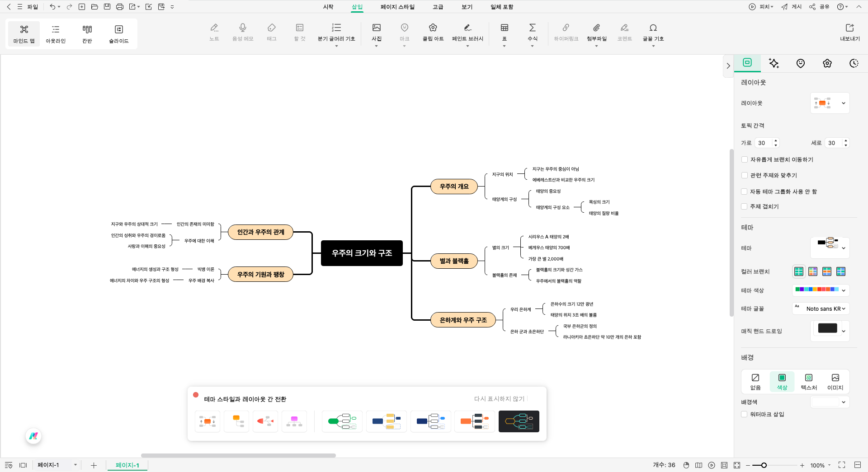Open the 칸반 Kanban view
The height and width of the screenshot is (472, 868).
point(87,33)
